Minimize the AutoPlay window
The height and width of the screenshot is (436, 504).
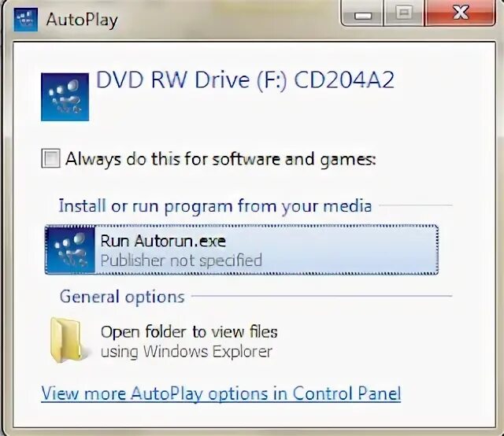point(362,13)
